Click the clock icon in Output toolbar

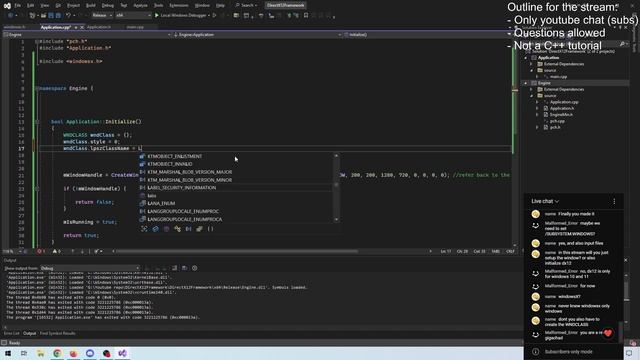(195, 268)
